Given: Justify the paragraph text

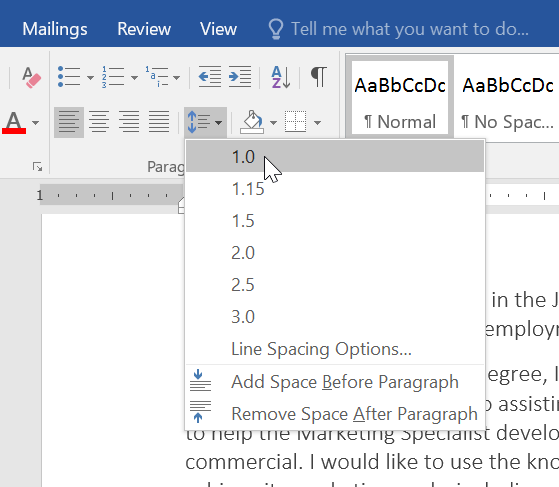Looking at the screenshot, I should pos(159,122).
